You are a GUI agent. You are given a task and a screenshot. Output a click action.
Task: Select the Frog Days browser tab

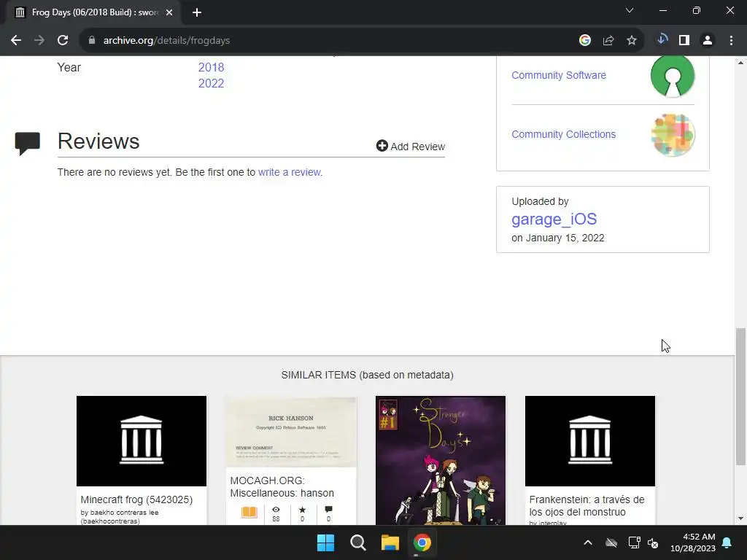tap(94, 12)
